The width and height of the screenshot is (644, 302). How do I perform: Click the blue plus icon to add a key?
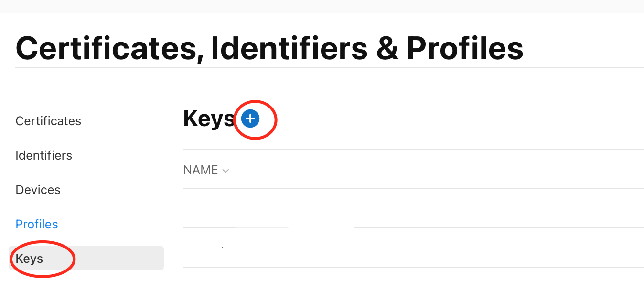[x=250, y=119]
